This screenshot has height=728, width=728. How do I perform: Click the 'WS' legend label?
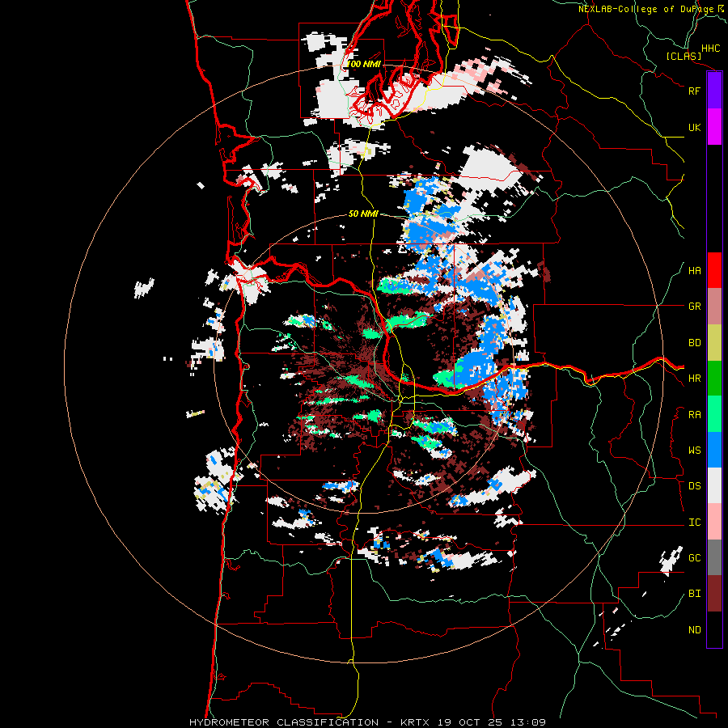694,451
